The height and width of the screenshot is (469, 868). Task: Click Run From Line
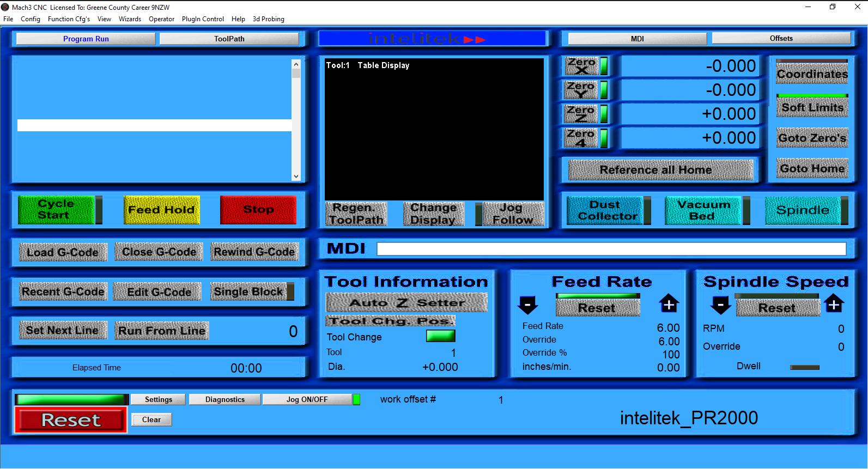(162, 331)
